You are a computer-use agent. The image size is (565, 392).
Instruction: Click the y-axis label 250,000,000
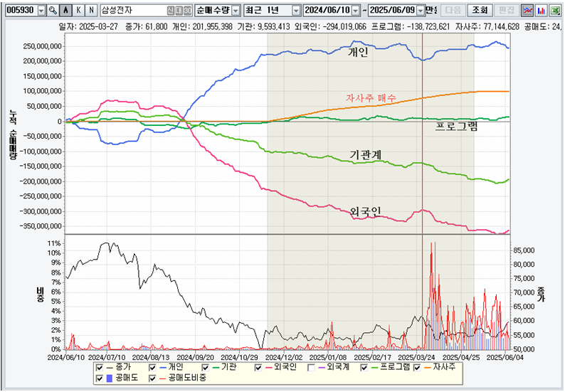pyautogui.click(x=42, y=46)
